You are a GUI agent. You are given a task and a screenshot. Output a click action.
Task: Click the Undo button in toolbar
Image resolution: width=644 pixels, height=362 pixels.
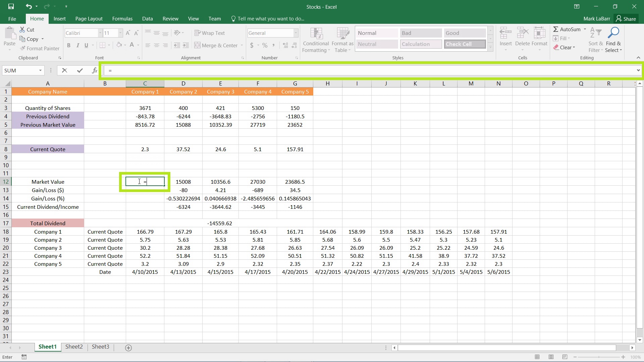pyautogui.click(x=28, y=6)
